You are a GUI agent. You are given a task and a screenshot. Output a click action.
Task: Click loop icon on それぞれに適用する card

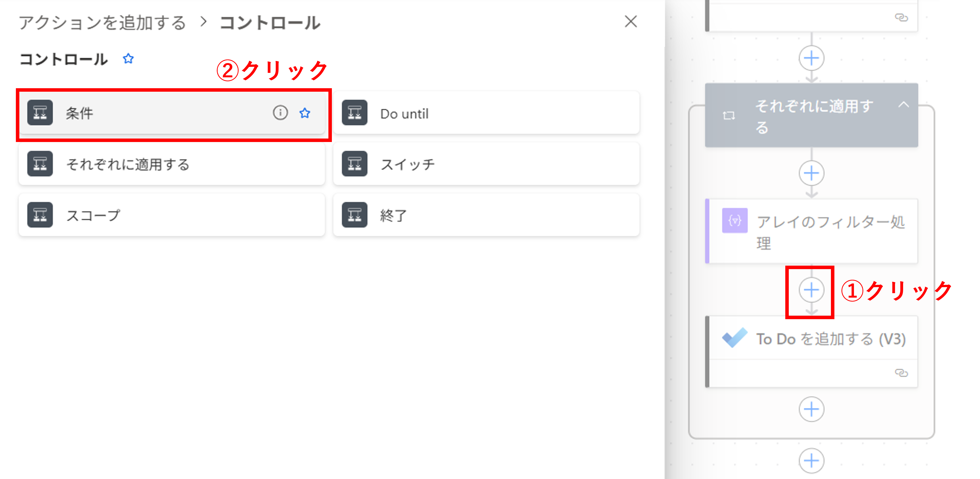coord(728,115)
